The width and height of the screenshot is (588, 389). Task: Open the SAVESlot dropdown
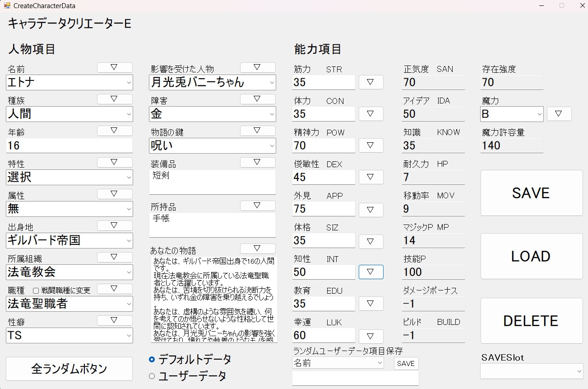pos(531,371)
